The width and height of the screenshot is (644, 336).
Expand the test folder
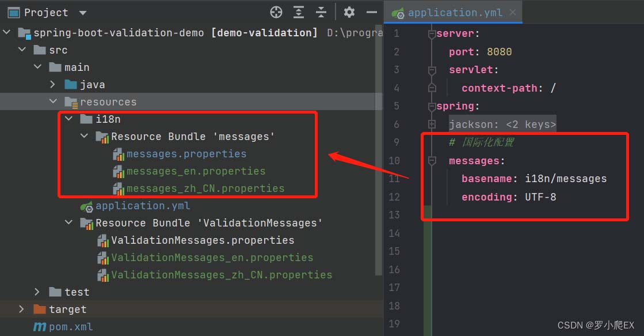pos(37,292)
